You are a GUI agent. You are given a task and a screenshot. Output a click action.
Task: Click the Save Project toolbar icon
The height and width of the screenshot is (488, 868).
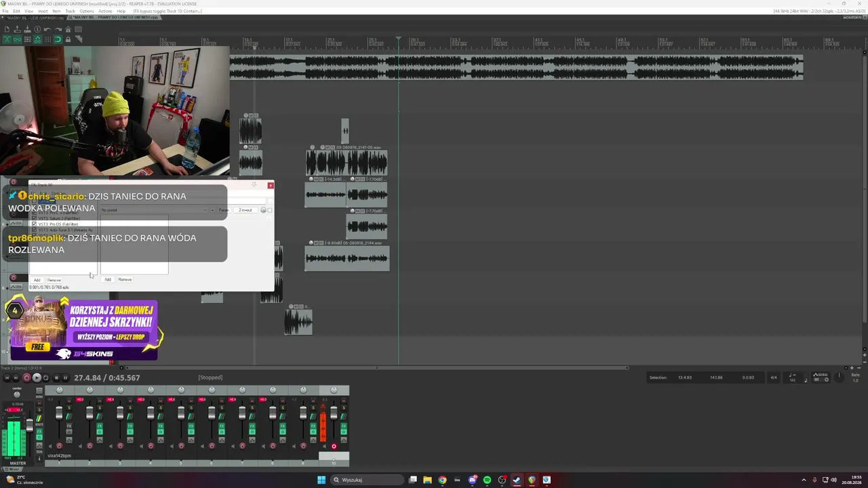point(27,29)
